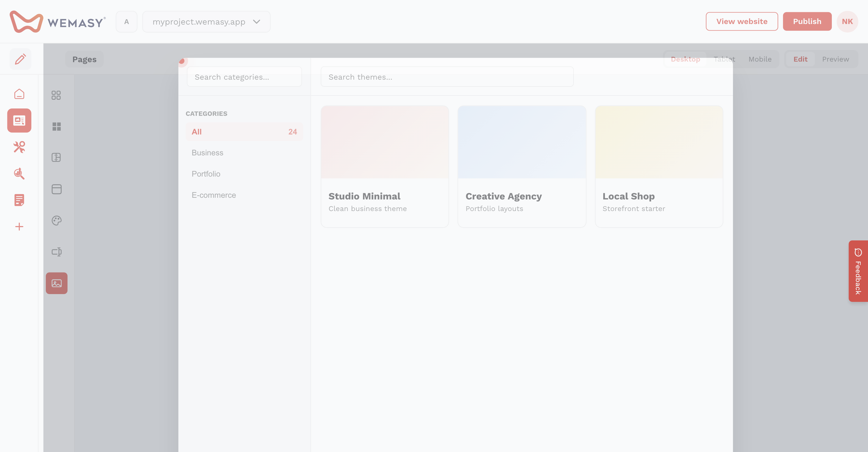
Task: Switch to Desktop view
Action: pyautogui.click(x=685, y=59)
